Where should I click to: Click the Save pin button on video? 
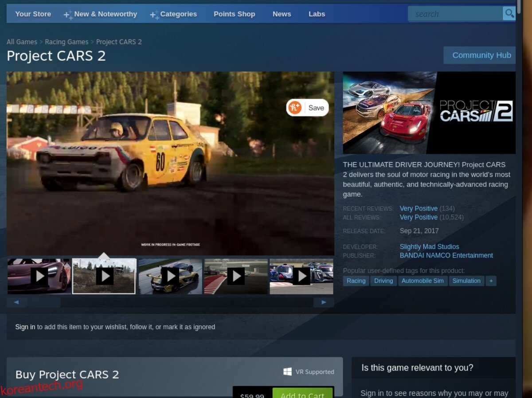click(x=308, y=108)
